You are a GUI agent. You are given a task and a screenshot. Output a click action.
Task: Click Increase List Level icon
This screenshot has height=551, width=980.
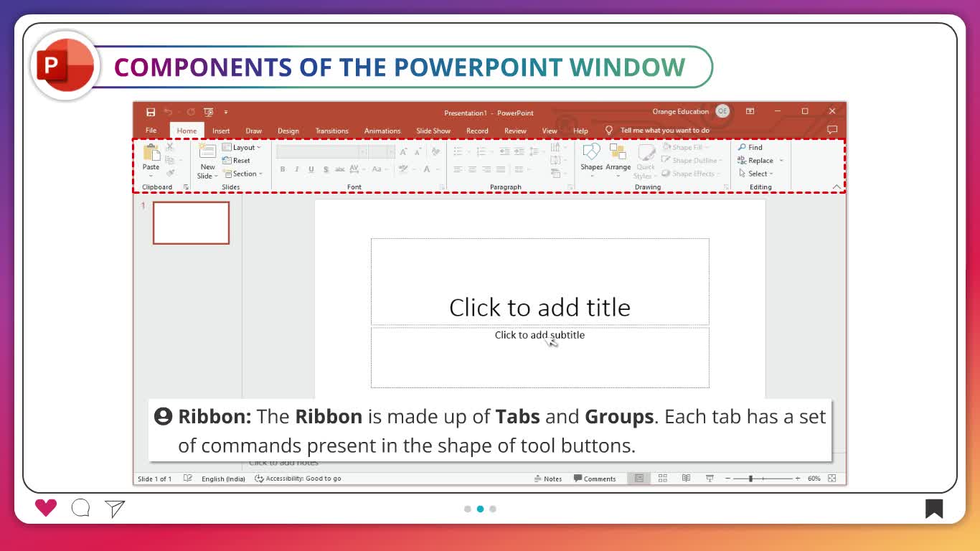519,151
